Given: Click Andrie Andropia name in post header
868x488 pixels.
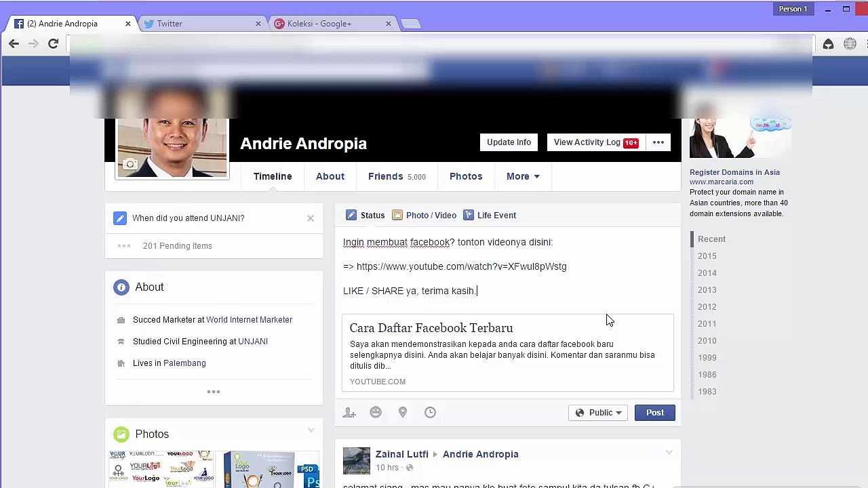Looking at the screenshot, I should click(x=481, y=454).
